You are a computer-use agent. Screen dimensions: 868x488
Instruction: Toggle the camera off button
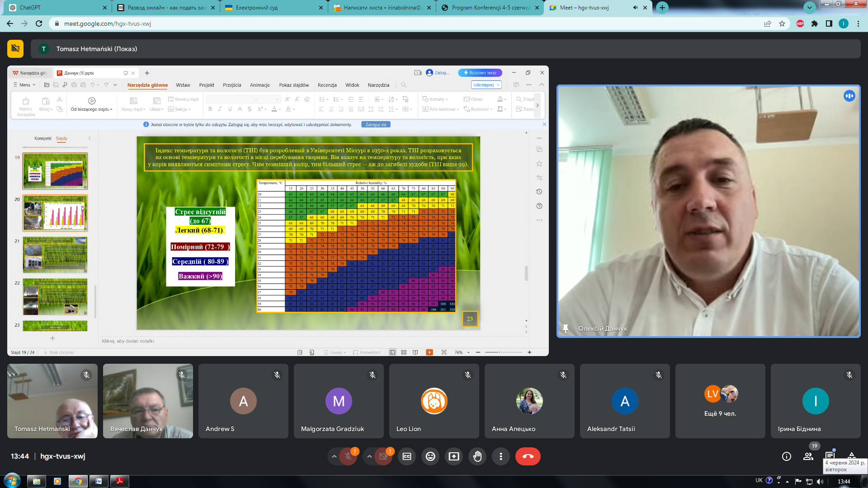(383, 456)
